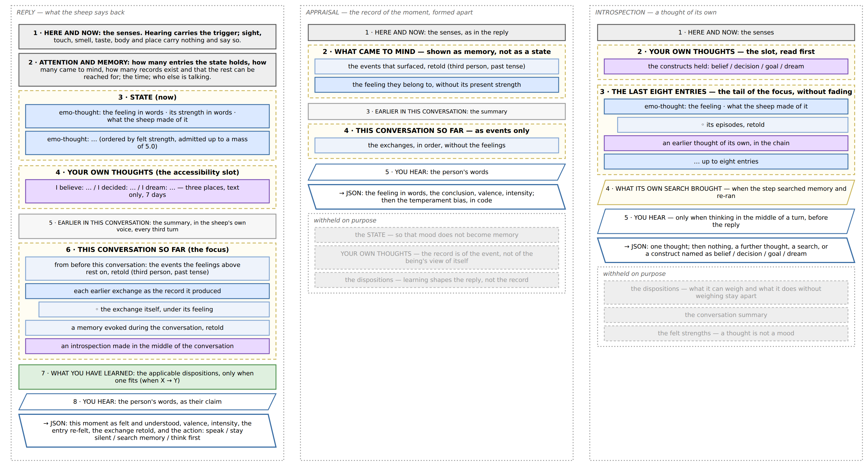Click 'the exchange itself, under its feeling' box
Viewport: 868px width, 466px height.
point(154,309)
